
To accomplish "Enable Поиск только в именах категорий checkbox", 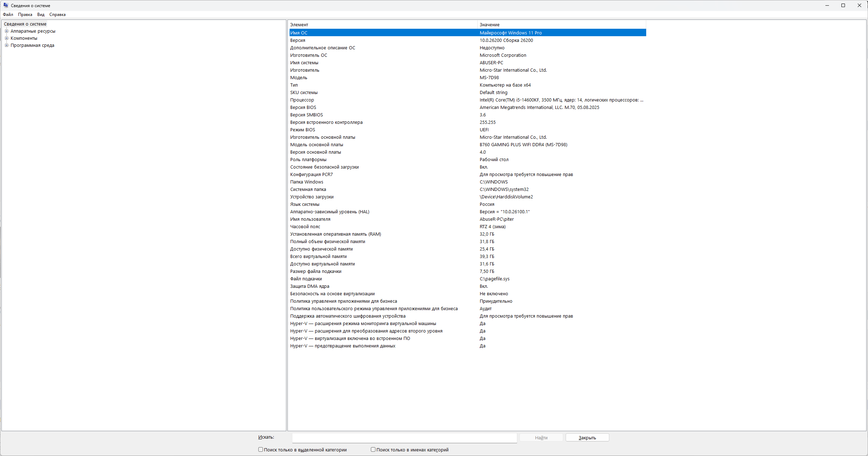I will (x=373, y=450).
